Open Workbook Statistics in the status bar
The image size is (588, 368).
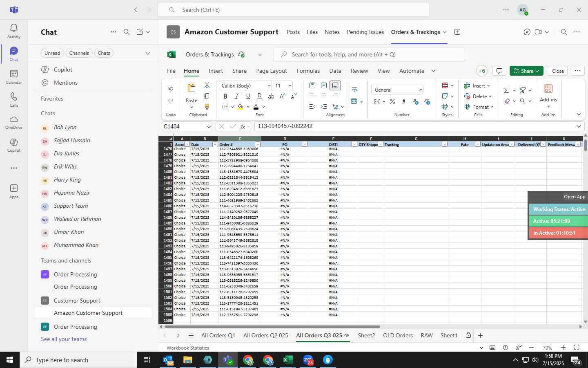[x=187, y=348]
